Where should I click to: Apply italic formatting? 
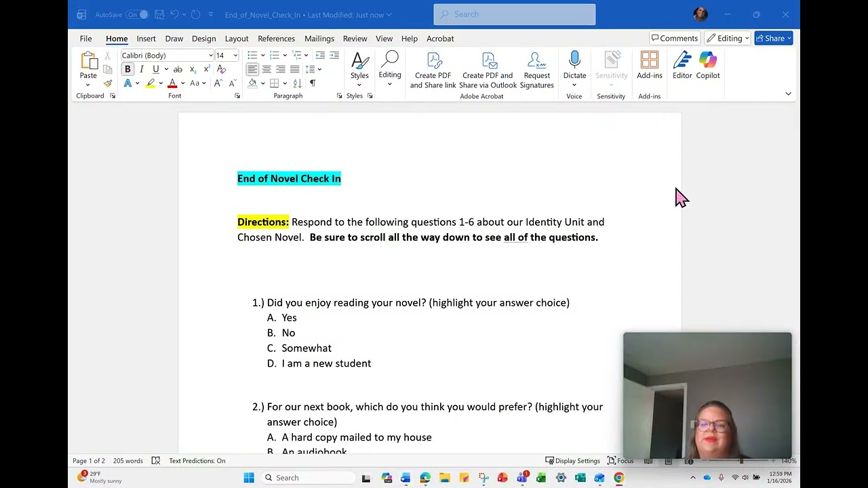tap(141, 69)
